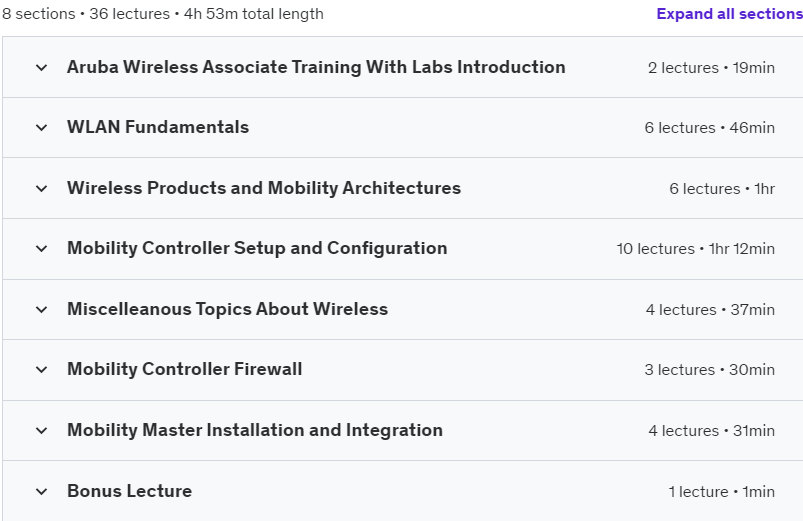
Task: Click '10 lectures • 1hr 12min' text
Action: coord(695,249)
